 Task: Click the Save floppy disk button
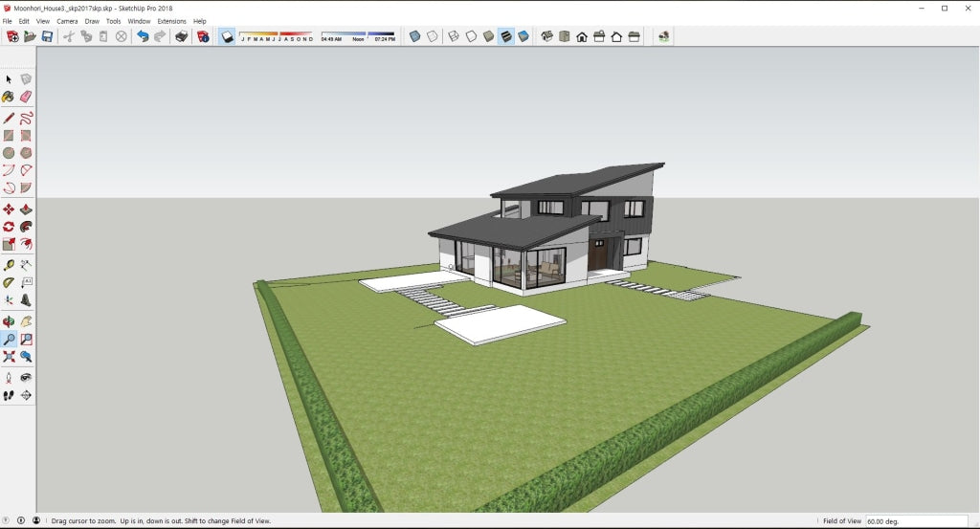pos(47,37)
